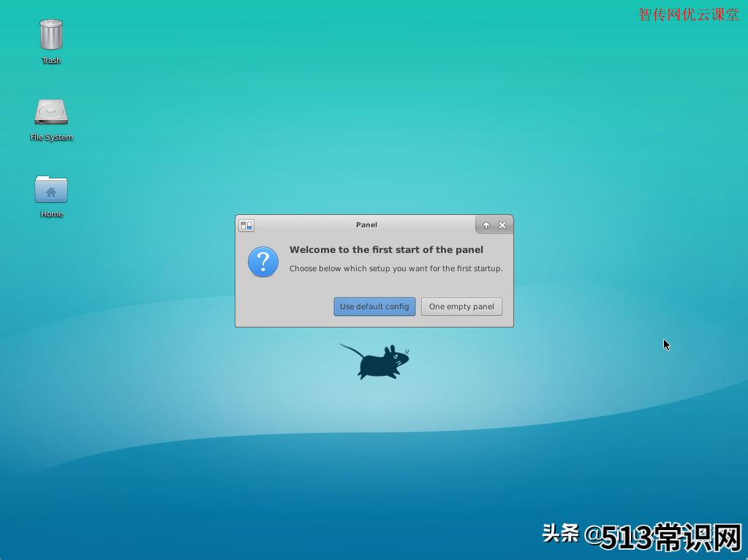This screenshot has width=748, height=560.
Task: Choose One empty panel
Action: coord(461,307)
